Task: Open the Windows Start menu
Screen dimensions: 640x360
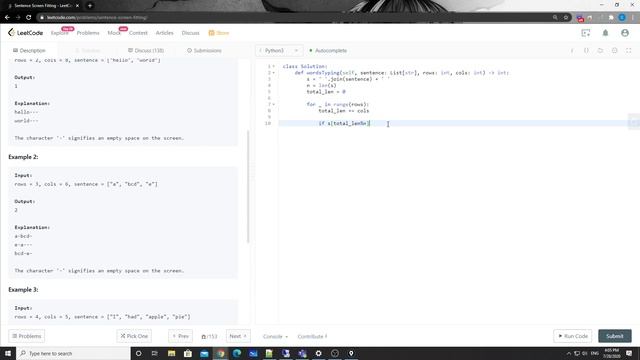Action: pos(8,353)
